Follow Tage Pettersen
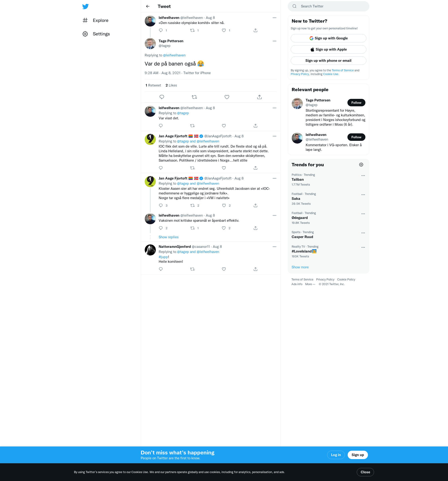448x481 pixels. pos(356,103)
